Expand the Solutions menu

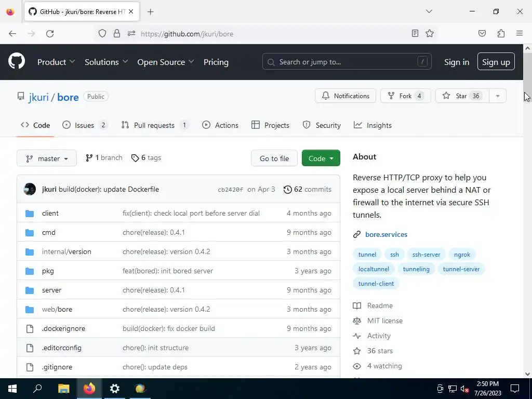(106, 62)
